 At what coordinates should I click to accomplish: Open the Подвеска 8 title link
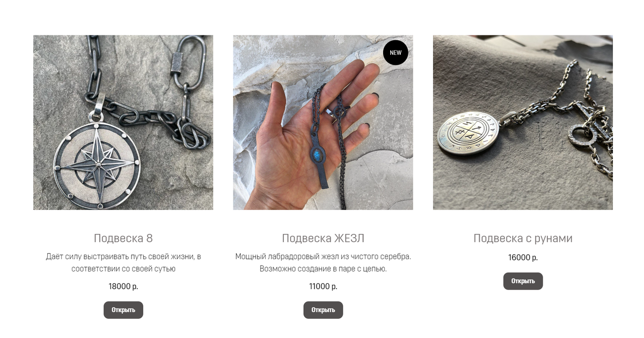[123, 238]
